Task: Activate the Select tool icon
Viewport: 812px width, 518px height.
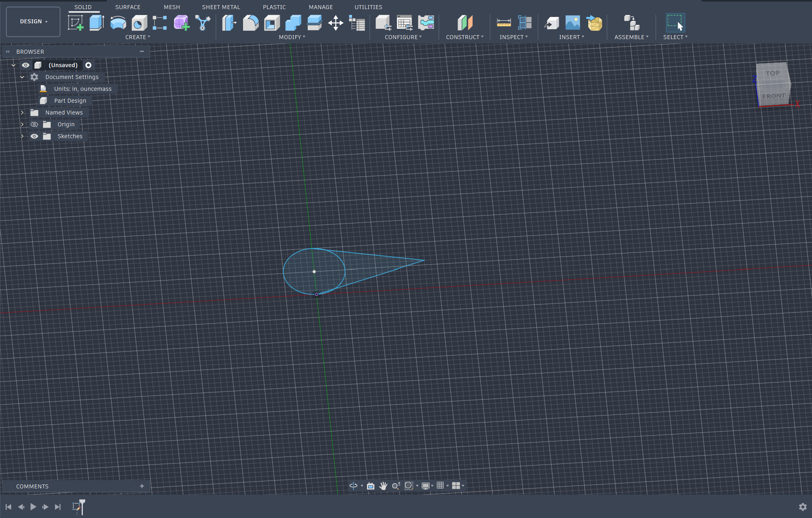Action: pos(675,23)
